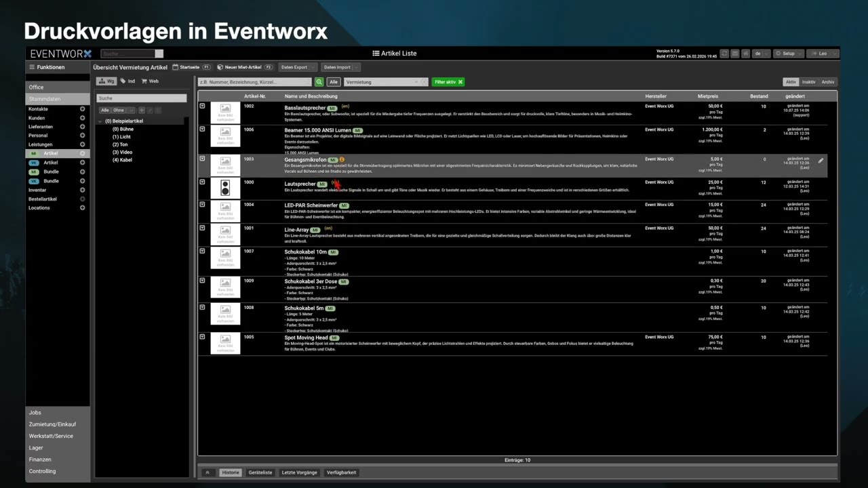The image size is (868, 488).
Task: Open the Werkstatt/Service sidebar section
Action: point(58,436)
